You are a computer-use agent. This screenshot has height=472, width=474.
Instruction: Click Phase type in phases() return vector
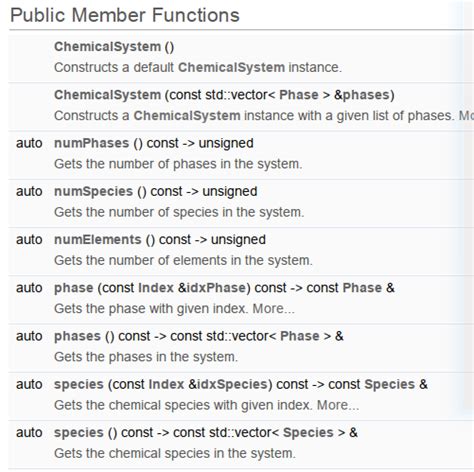click(x=300, y=336)
